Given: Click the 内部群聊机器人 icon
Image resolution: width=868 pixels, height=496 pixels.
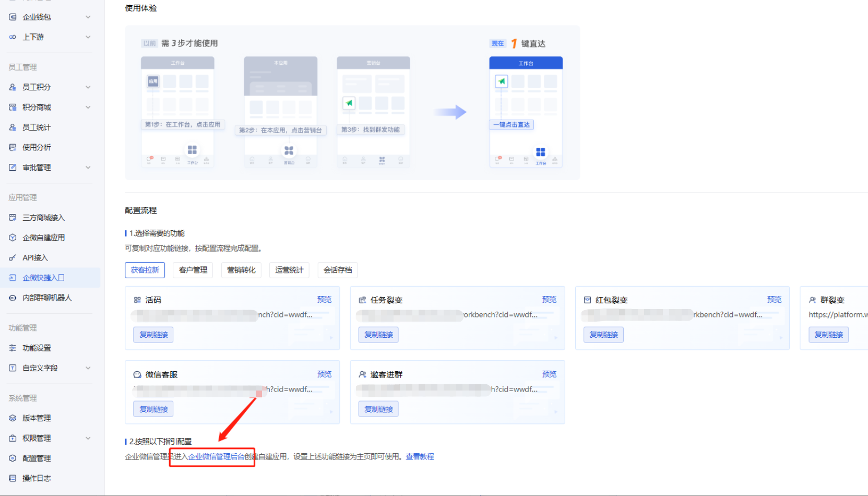Looking at the screenshot, I should pyautogui.click(x=13, y=298).
